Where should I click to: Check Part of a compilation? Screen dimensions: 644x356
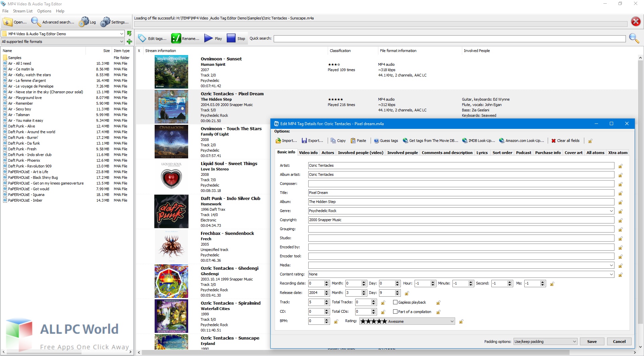[395, 312]
